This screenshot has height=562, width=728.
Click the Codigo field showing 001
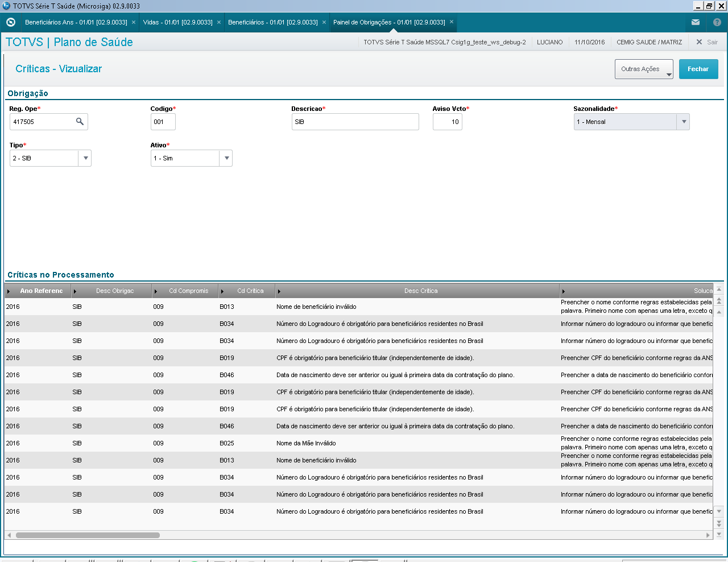point(163,122)
